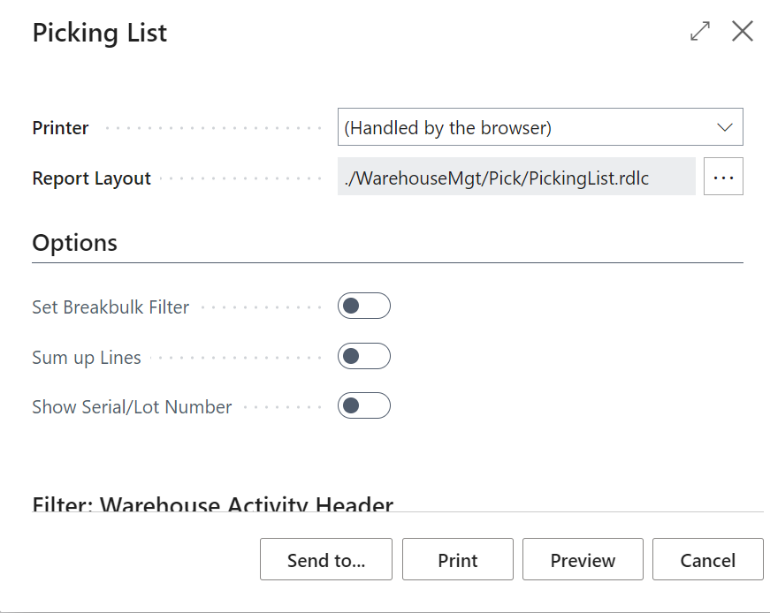Toggle the Set Breakbulk Filter switch
The width and height of the screenshot is (770, 613).
(x=364, y=306)
